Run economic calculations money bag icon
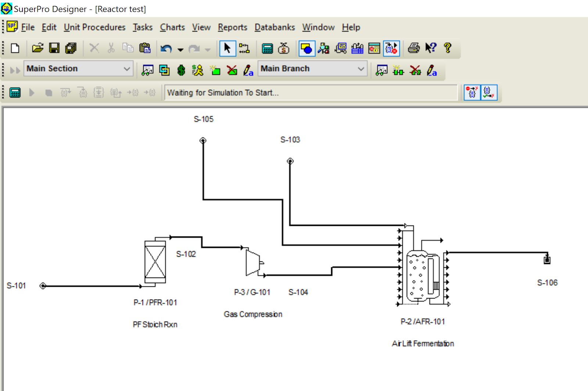Image resolution: width=588 pixels, height=391 pixels. coord(284,48)
